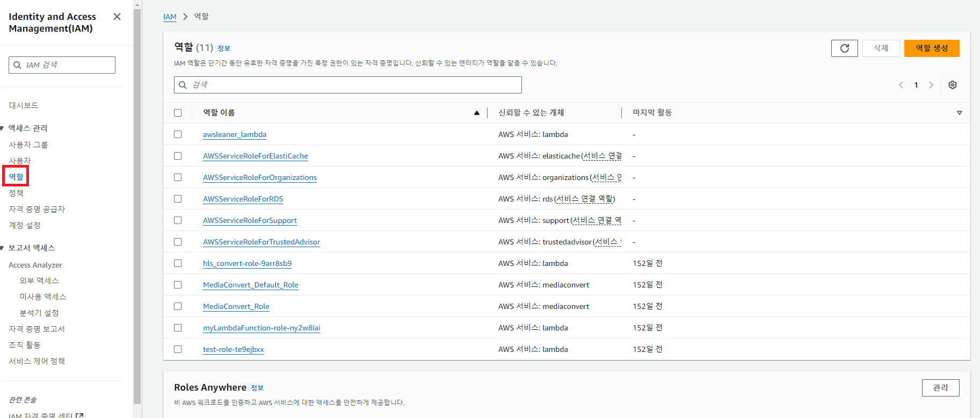Image resolution: width=980 pixels, height=418 pixels.
Task: Check the MediaConvert_Default_Role checkbox
Action: [178, 285]
